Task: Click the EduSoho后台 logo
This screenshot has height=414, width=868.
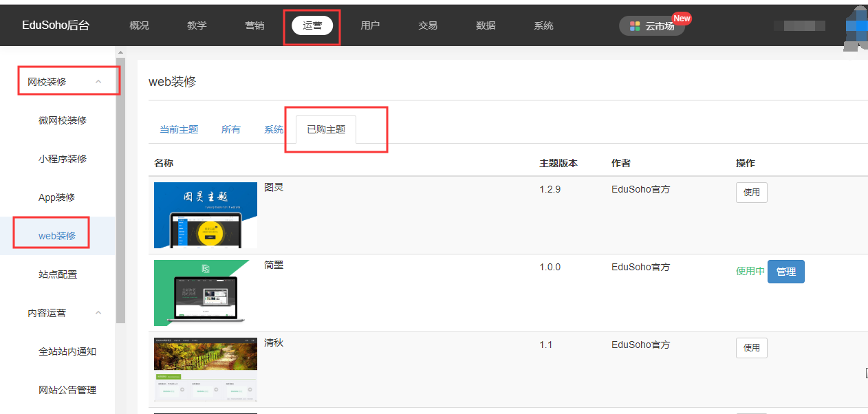Action: pyautogui.click(x=56, y=25)
